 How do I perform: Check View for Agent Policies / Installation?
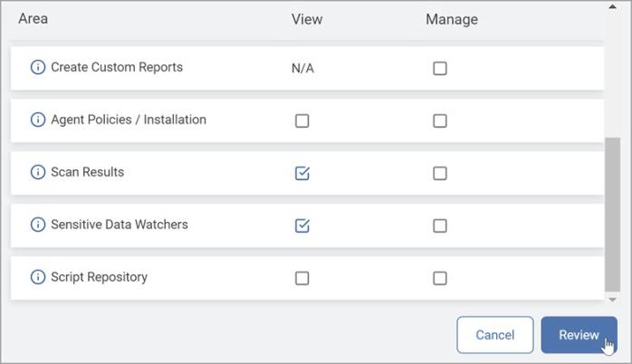[302, 120]
